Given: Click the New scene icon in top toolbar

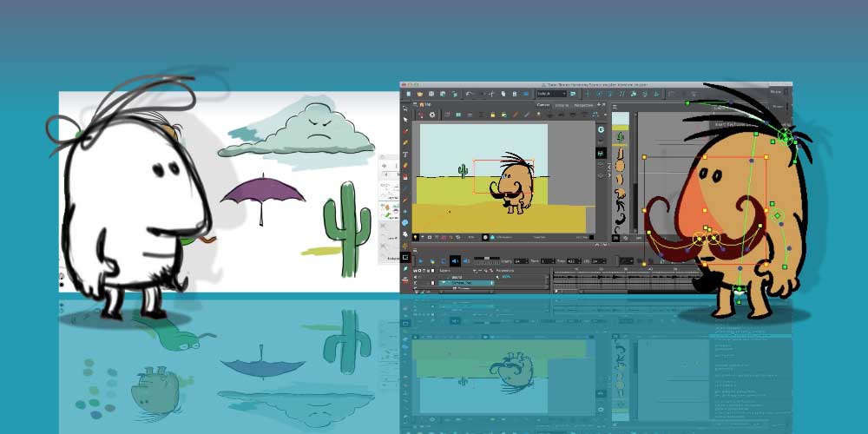Looking at the screenshot, I should (x=407, y=94).
